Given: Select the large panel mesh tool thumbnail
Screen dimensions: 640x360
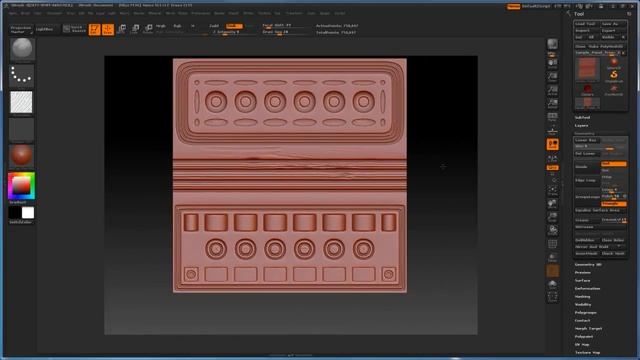Looking at the screenshot, I should tap(587, 68).
